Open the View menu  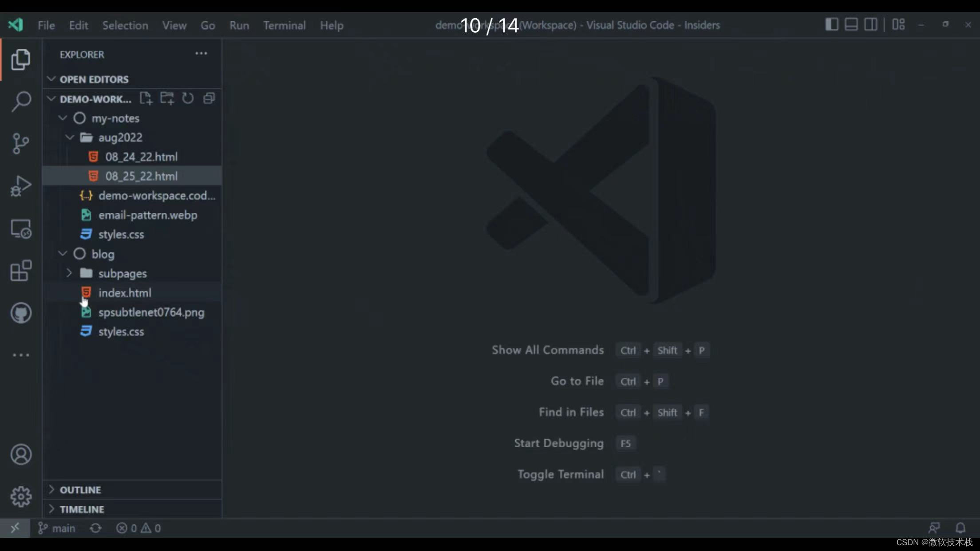tap(174, 25)
